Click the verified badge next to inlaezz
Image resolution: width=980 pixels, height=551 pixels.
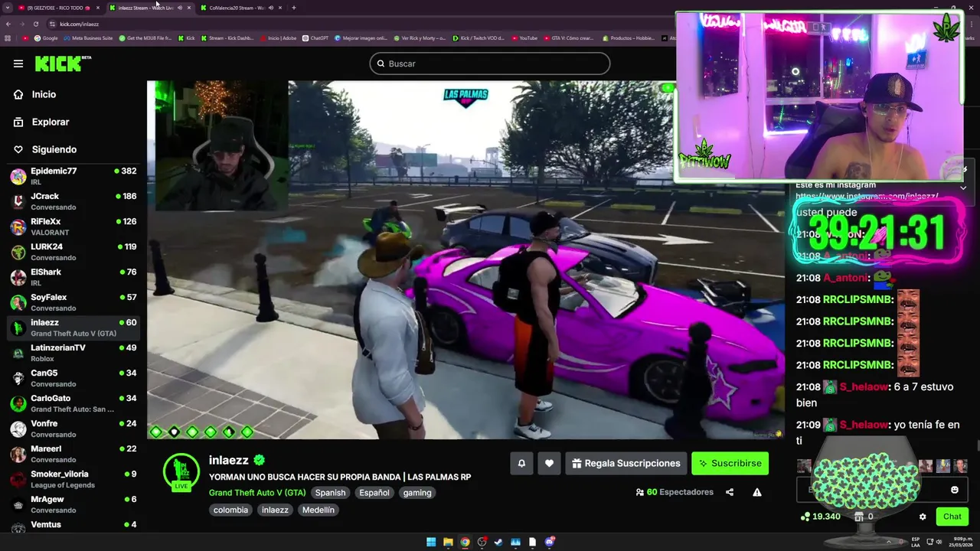tap(259, 460)
